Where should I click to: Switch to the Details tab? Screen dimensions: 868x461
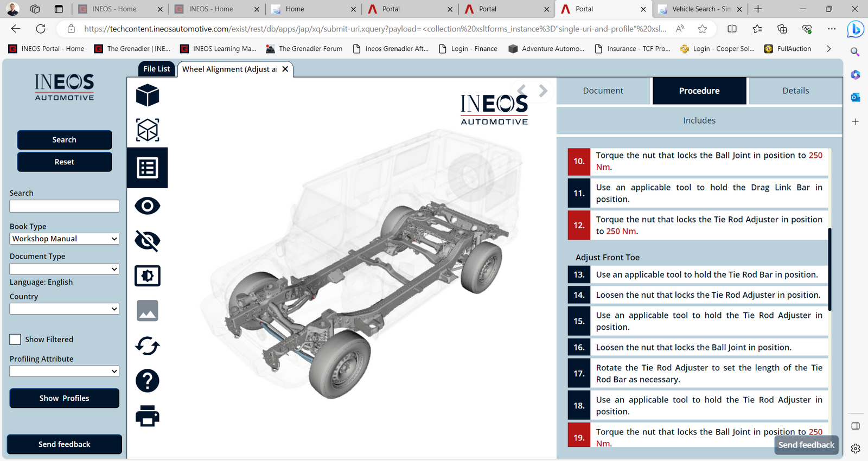[x=796, y=91]
